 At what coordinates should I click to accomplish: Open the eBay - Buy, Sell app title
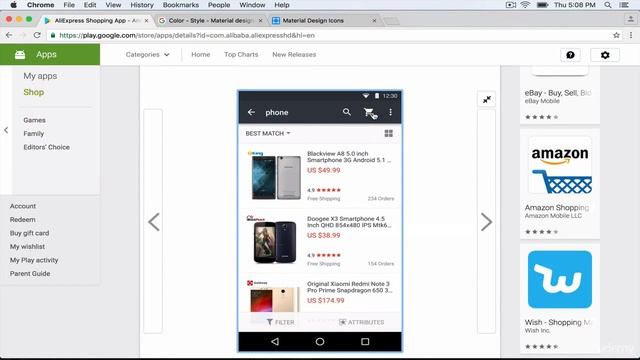point(558,93)
